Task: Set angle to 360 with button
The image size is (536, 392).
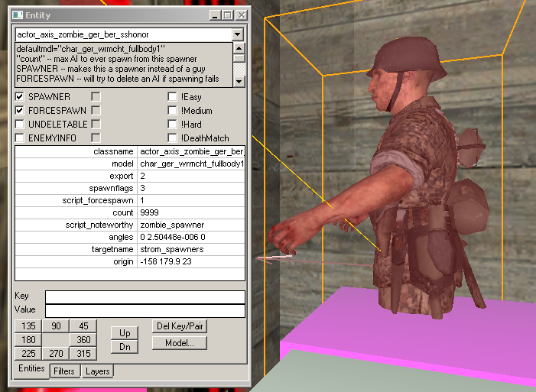Action: [x=83, y=340]
